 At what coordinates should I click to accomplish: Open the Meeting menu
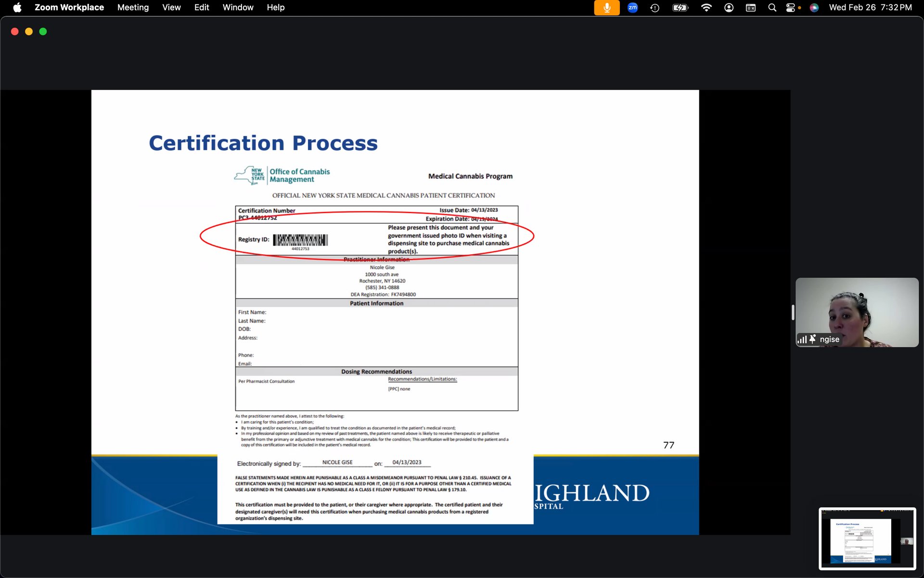coord(133,8)
